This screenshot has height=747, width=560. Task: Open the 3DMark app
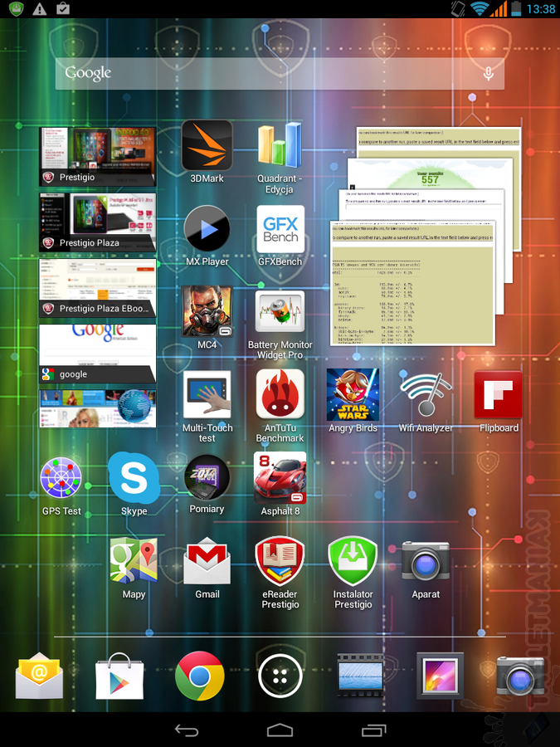pyautogui.click(x=207, y=152)
